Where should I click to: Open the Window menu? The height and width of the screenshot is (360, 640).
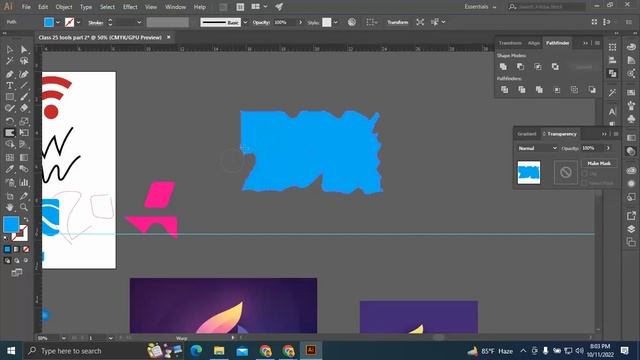[x=175, y=7]
